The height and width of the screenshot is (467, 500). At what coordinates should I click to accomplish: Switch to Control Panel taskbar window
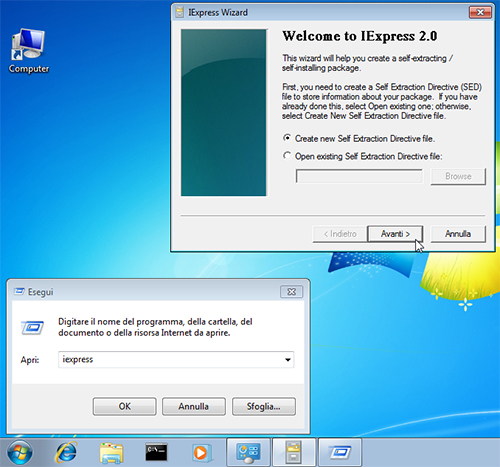pyautogui.click(x=248, y=452)
